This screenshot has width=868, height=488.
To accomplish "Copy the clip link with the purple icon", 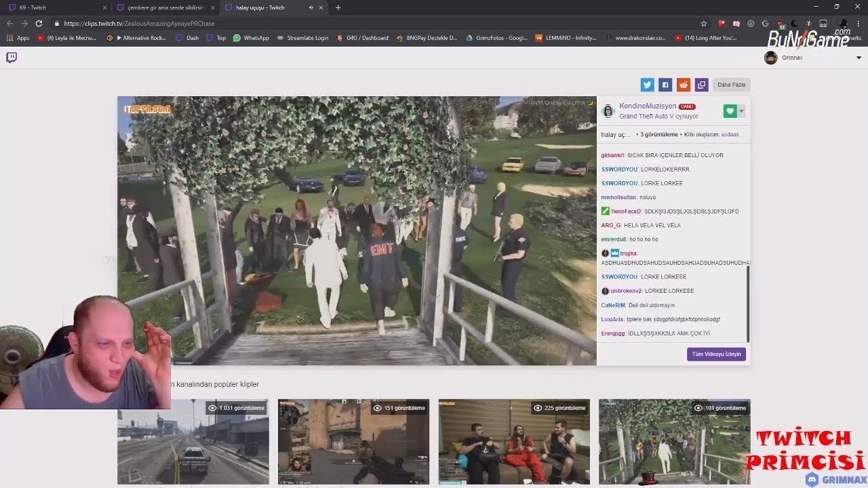I will point(701,85).
